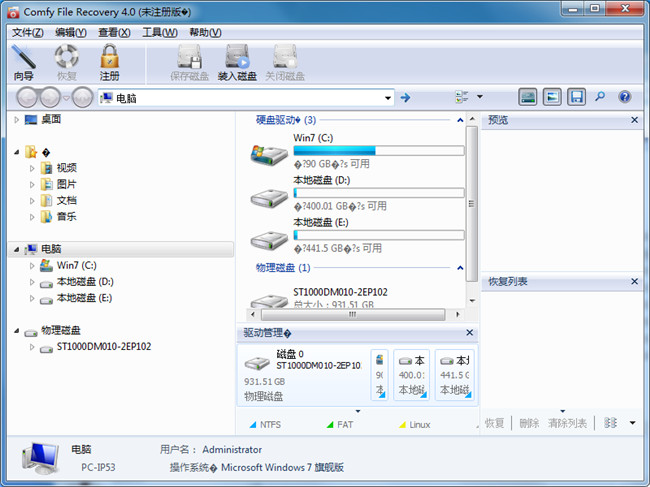Click the 恢复 lifebuoy icon in top toolbar
Screen dimensions: 650x487
pos(66,56)
